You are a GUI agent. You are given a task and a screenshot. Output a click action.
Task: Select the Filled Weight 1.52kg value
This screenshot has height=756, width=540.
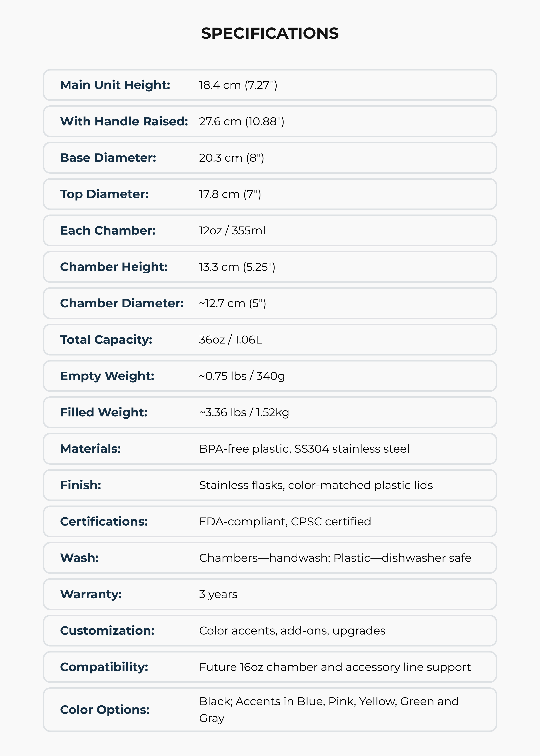244,412
